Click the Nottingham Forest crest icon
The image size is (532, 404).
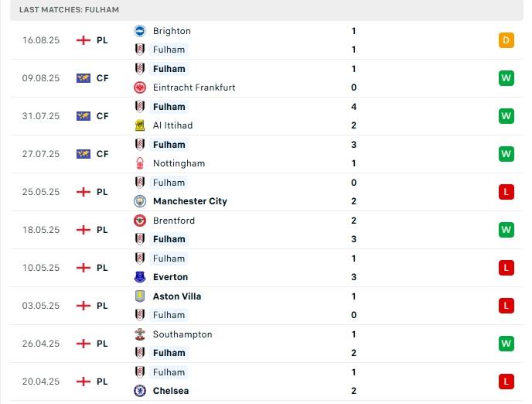pos(140,163)
